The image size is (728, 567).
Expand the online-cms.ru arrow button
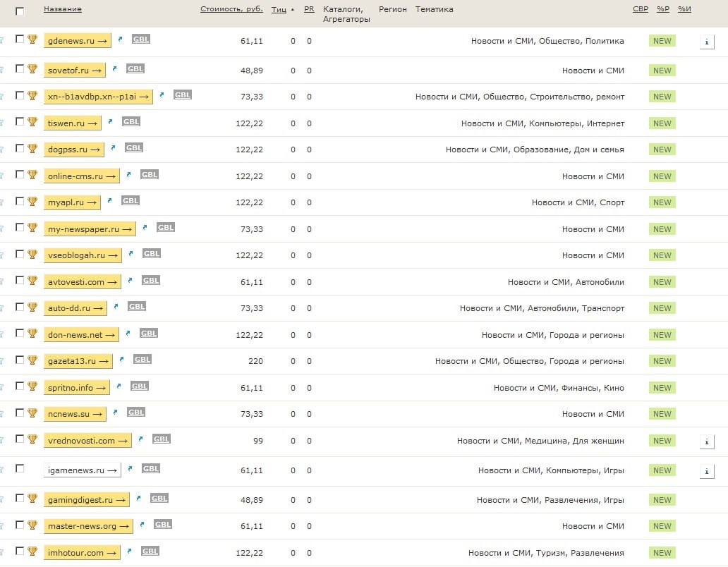(81, 176)
